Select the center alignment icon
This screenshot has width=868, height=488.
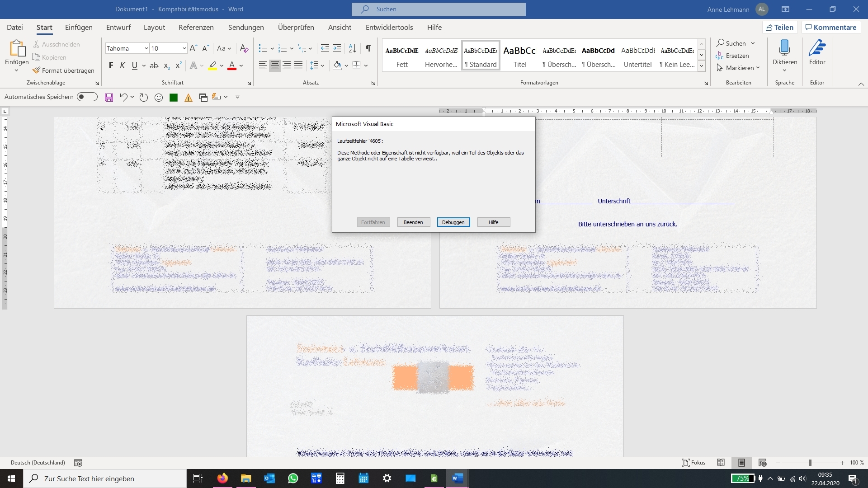274,66
